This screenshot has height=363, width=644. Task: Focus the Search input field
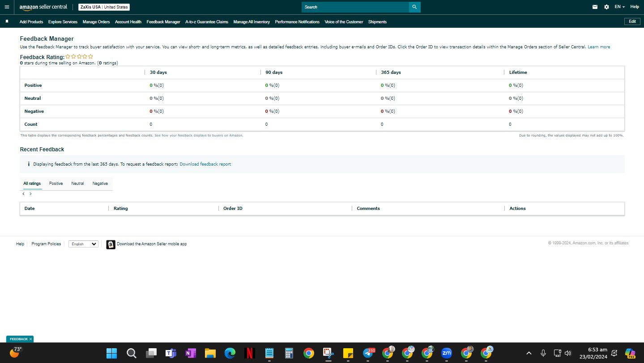click(355, 7)
